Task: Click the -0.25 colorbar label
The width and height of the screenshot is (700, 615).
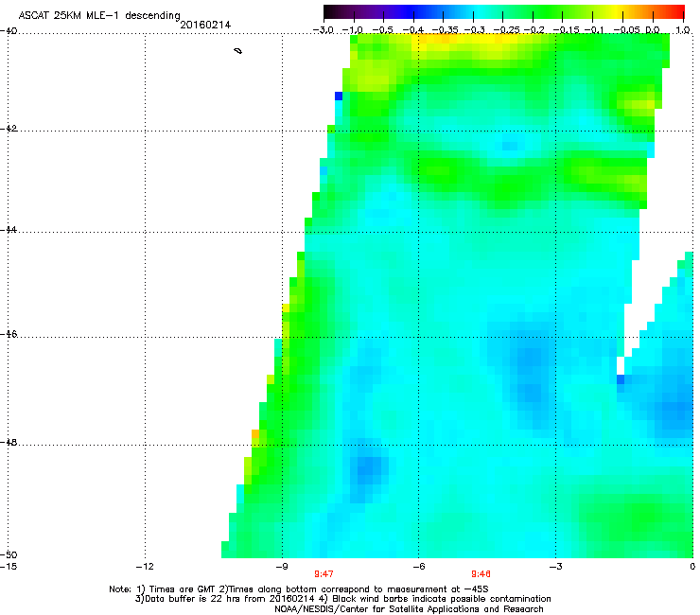Action: point(506,30)
